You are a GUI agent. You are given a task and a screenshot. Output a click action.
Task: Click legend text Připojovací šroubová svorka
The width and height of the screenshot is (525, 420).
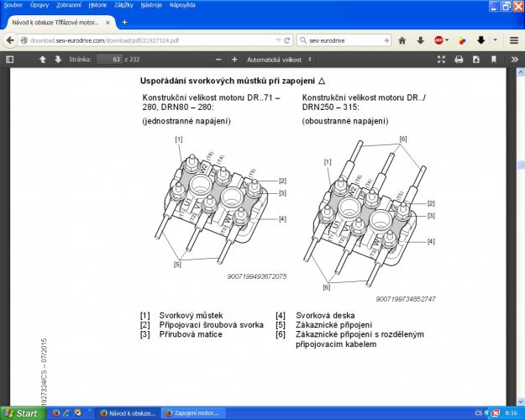[x=212, y=325]
